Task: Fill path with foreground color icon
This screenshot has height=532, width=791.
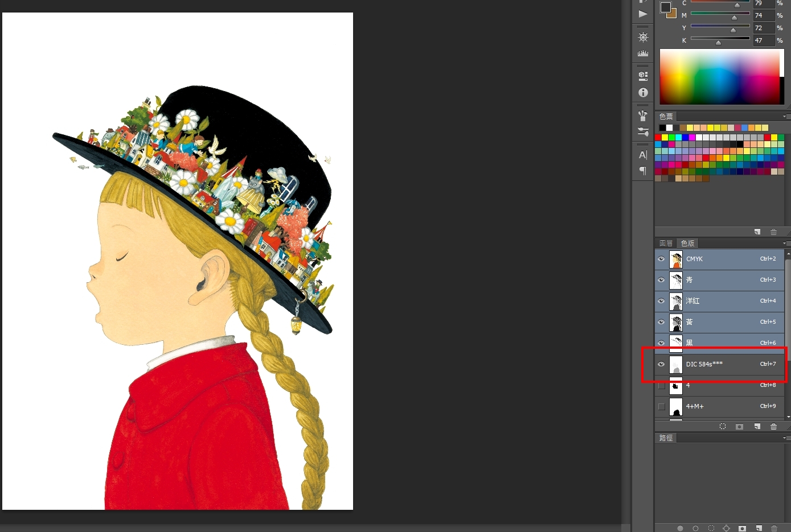Action: click(680, 529)
